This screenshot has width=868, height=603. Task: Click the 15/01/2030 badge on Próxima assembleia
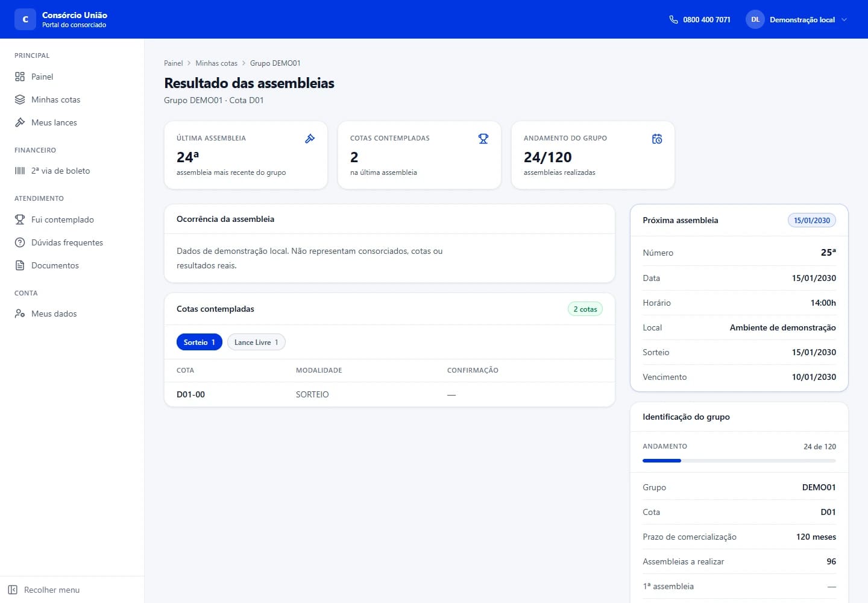(812, 220)
